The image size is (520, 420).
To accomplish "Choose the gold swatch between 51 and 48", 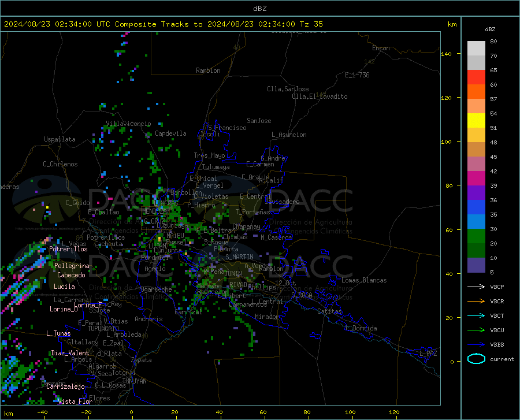I will (476, 135).
